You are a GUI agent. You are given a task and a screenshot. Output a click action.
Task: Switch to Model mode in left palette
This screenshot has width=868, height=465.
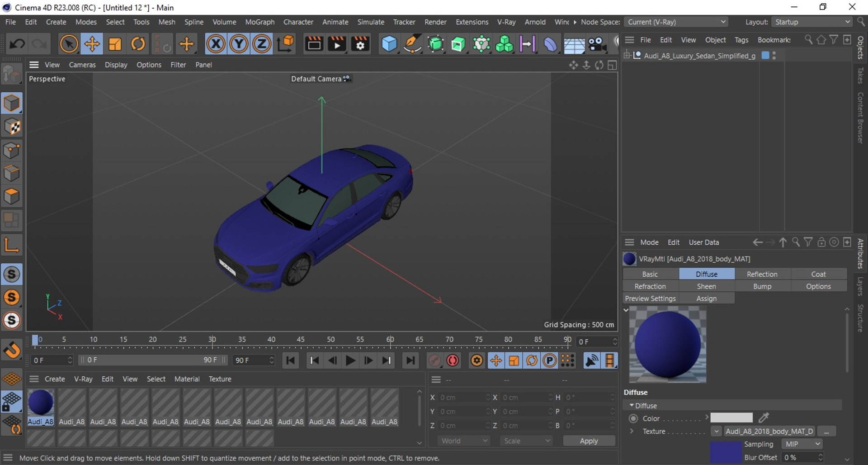click(x=12, y=103)
